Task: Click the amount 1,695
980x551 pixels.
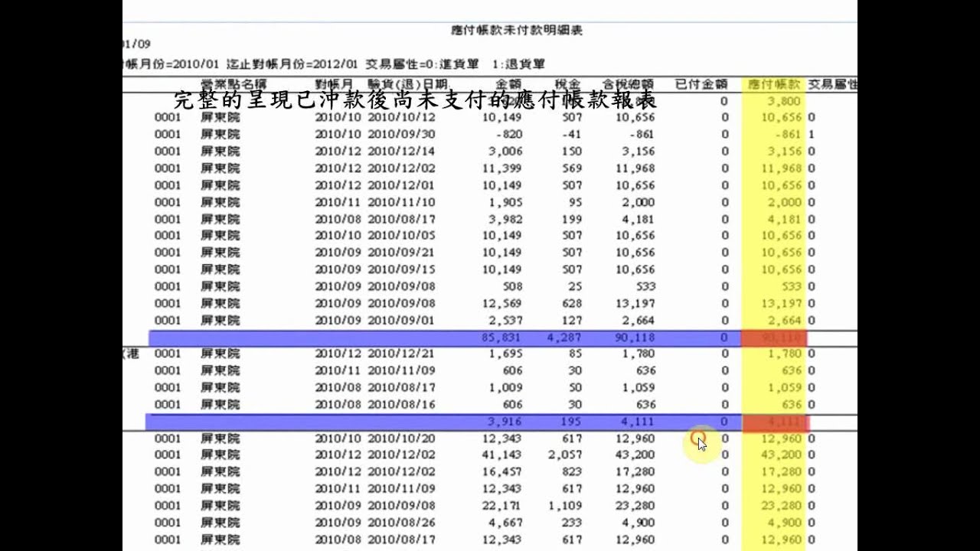Action: [x=505, y=354]
